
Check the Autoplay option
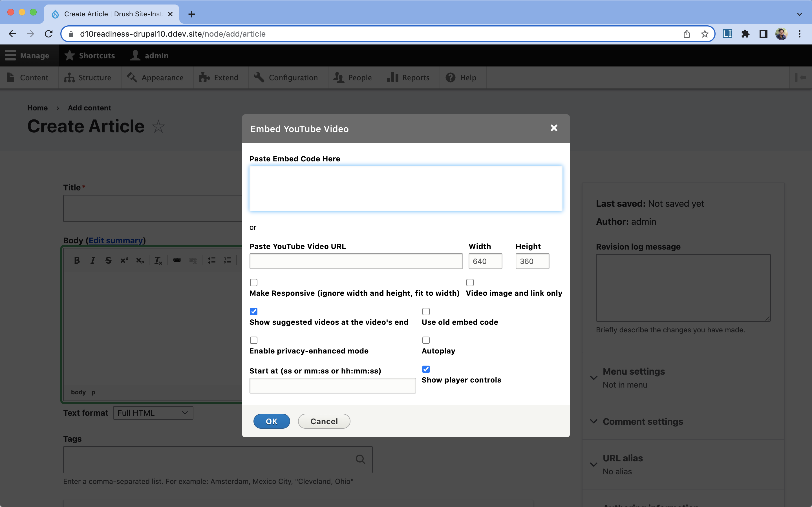click(426, 340)
